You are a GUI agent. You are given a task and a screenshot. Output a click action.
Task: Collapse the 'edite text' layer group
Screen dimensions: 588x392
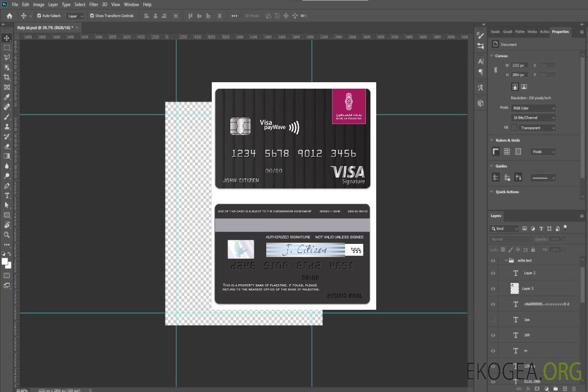point(505,261)
